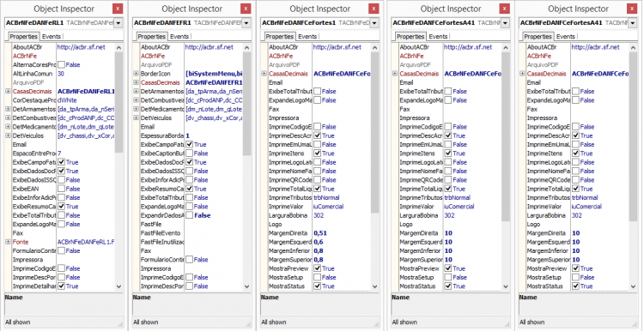644x331 pixels.
Task: Uncheck ImprimeItens in ACBrNFeDANFCeFortes1 inspector
Action: point(318,153)
